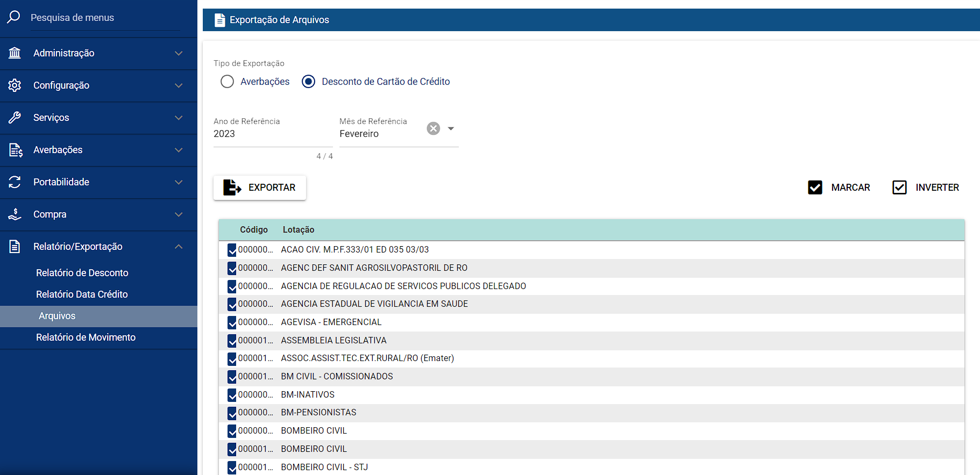The image size is (980, 475).
Task: Expand the Administração menu chevron
Action: click(x=179, y=53)
